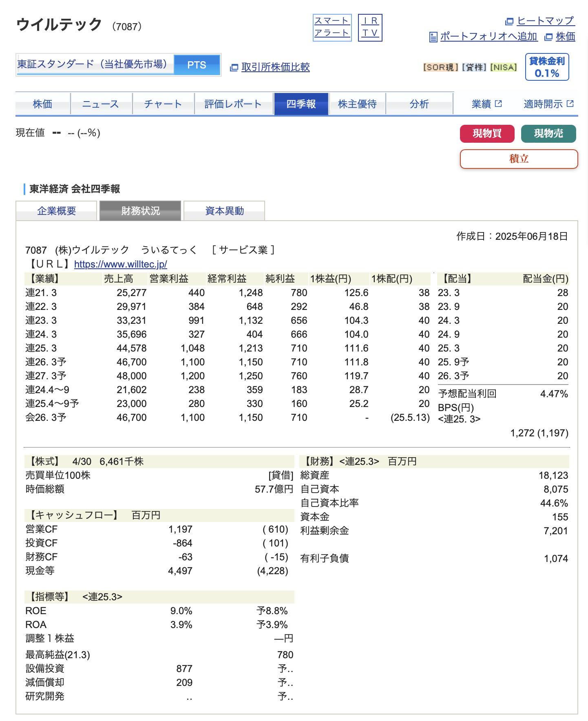Click the 連25. 3 sales value 44,578
The width and height of the screenshot is (588, 721).
(131, 348)
